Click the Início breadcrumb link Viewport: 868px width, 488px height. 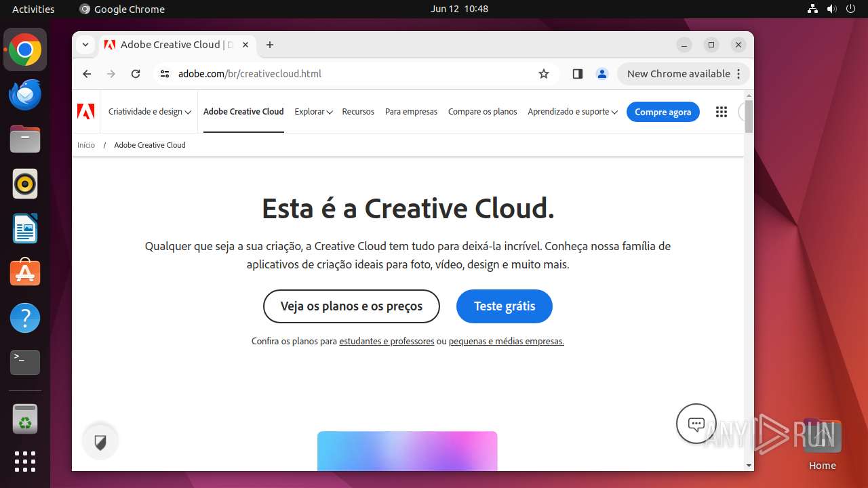click(x=86, y=145)
